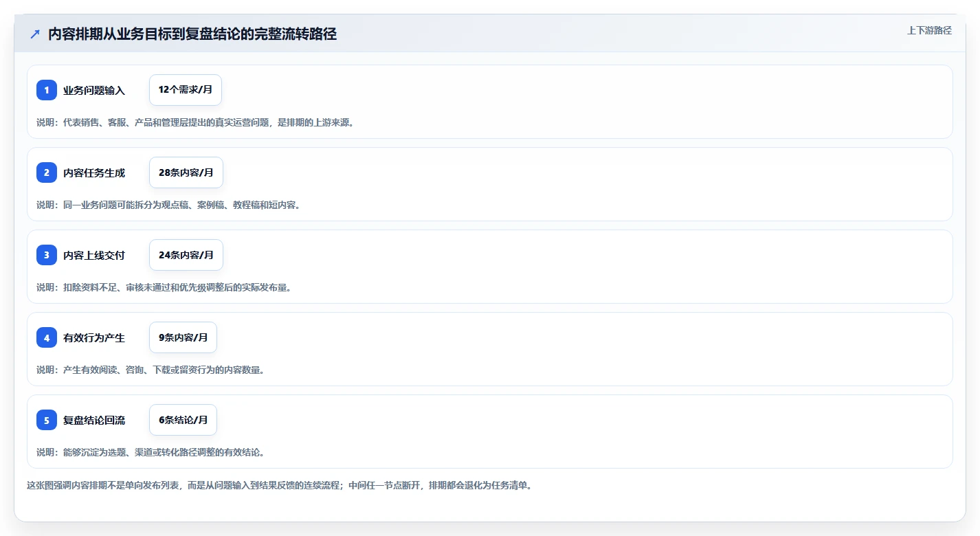Click the title 内容排期从业务目标到复盘结论的完整流转路径
The image size is (980, 536).
point(192,34)
